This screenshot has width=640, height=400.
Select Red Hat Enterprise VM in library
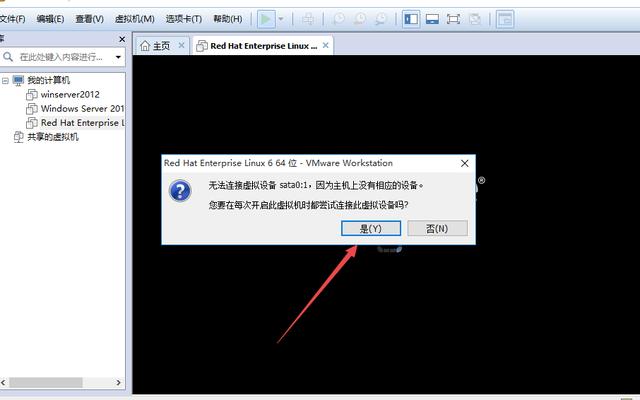[x=82, y=122]
